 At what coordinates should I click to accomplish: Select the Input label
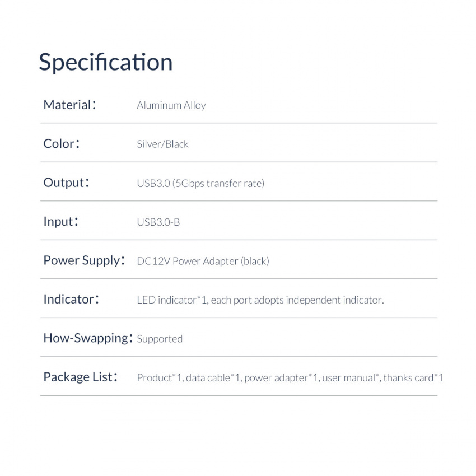[60, 222]
